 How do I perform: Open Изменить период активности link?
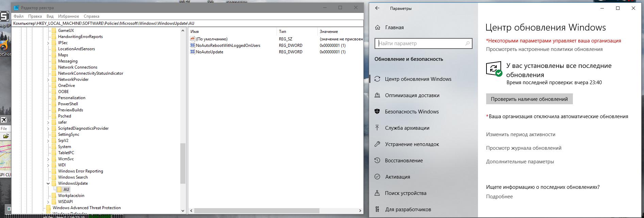521,134
